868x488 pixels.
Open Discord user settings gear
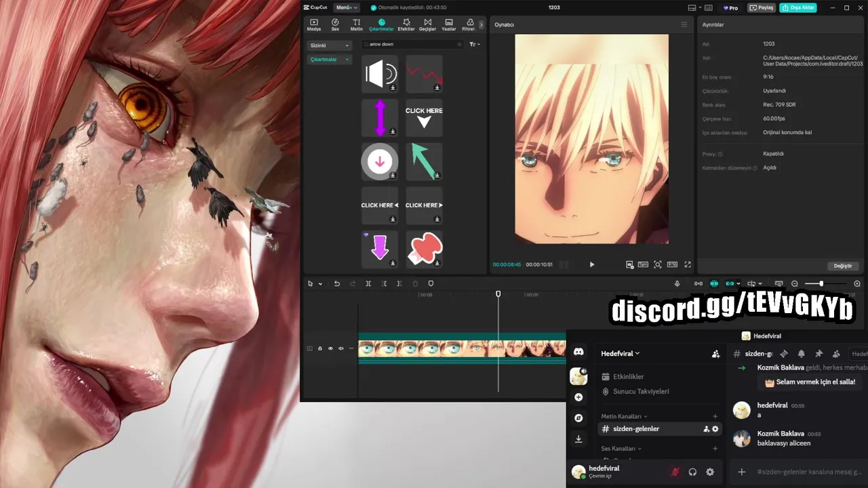(x=710, y=472)
